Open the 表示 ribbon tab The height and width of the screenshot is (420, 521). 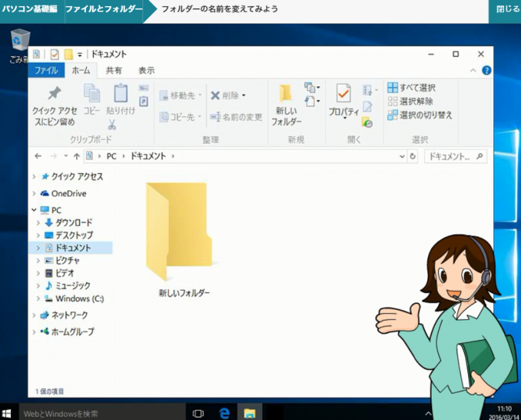(x=147, y=71)
